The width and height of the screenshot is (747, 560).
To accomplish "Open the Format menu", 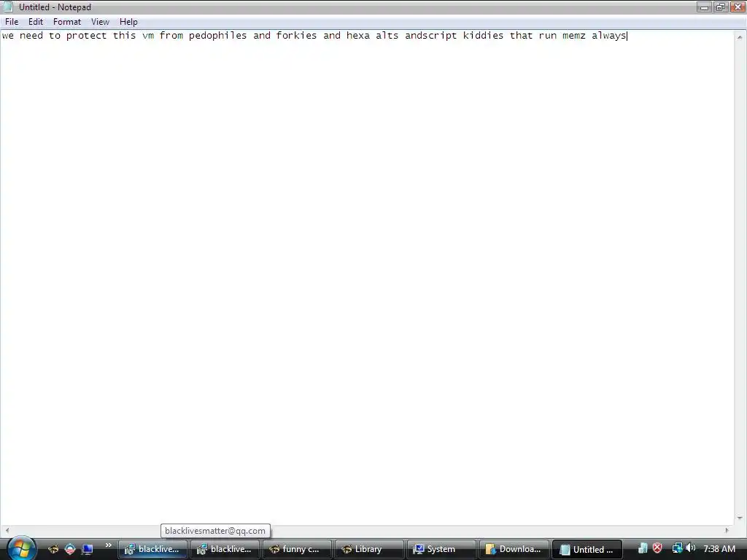I will coord(66,22).
